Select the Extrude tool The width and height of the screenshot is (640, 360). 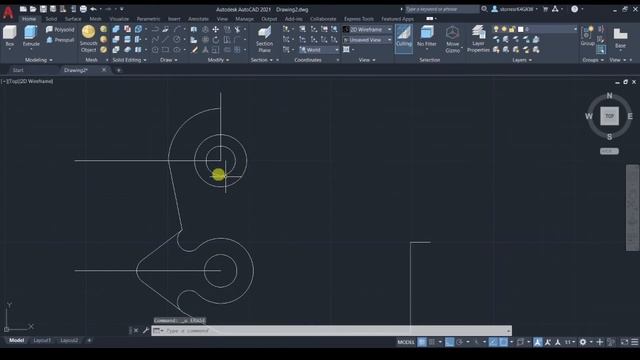(x=31, y=36)
